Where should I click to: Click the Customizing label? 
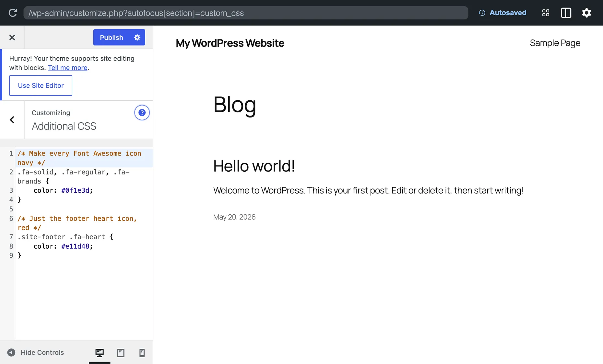51,113
